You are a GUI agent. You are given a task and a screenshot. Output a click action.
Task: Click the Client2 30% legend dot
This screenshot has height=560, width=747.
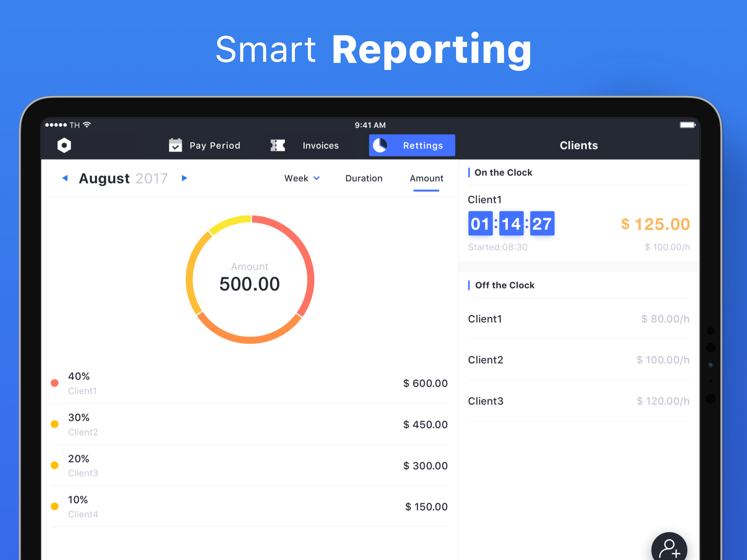click(55, 424)
